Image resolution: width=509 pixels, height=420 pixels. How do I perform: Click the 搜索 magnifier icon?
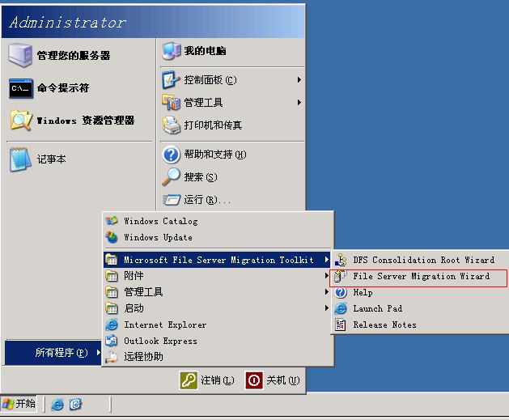(x=171, y=177)
